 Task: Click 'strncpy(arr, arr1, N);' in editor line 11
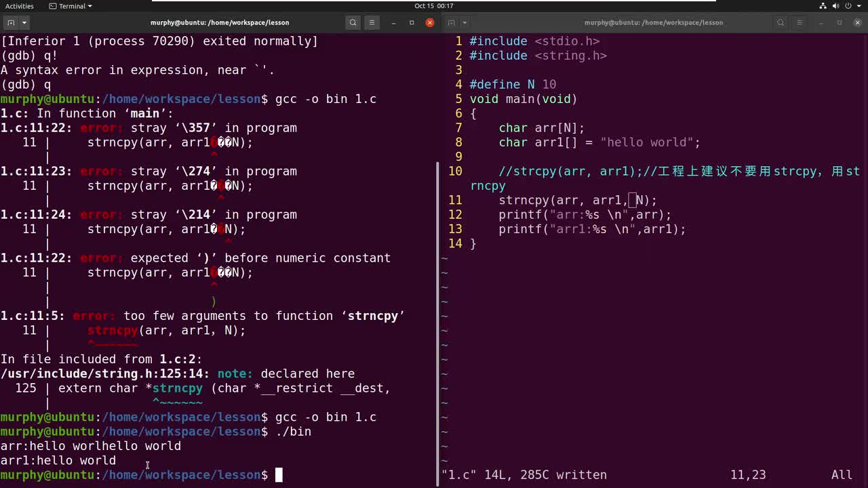pyautogui.click(x=578, y=201)
